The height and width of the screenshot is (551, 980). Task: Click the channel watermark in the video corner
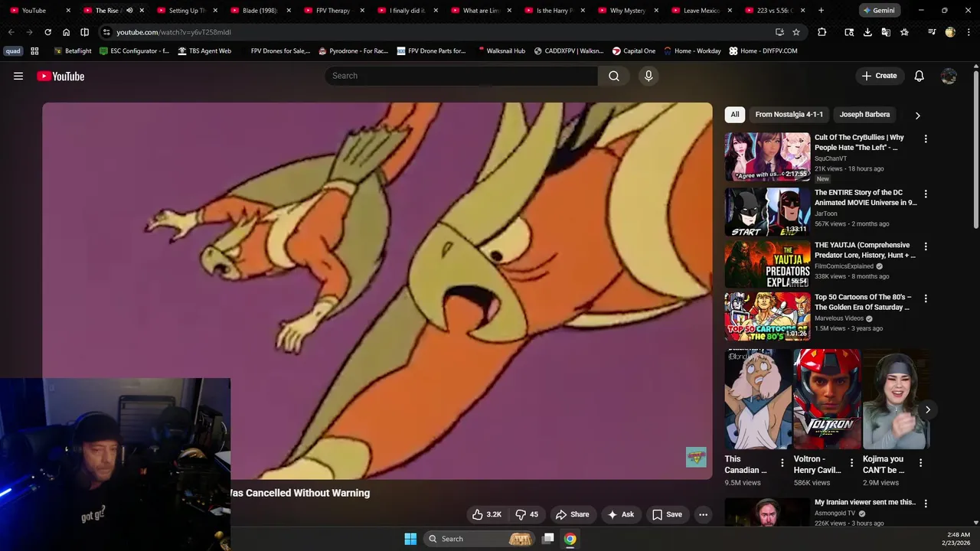tap(696, 457)
